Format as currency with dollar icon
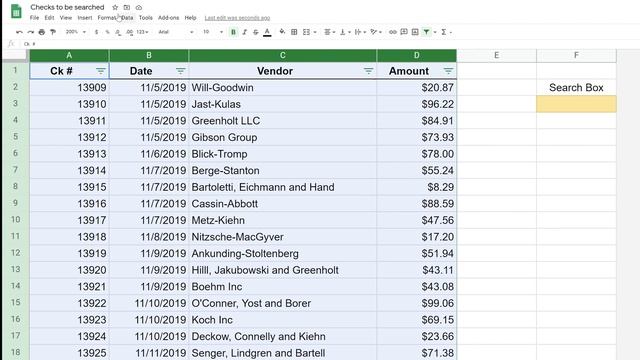 click(96, 32)
